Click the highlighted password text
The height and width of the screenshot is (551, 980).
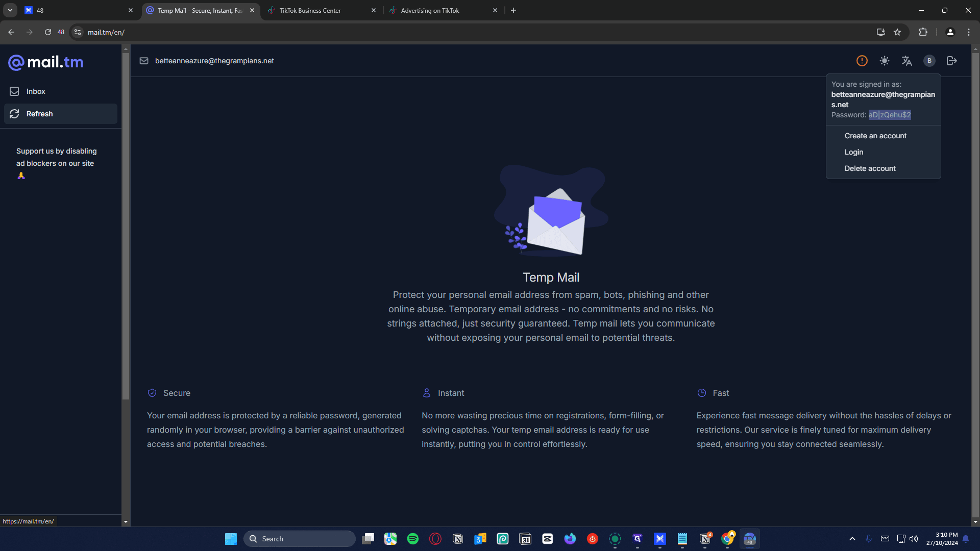[x=890, y=115]
